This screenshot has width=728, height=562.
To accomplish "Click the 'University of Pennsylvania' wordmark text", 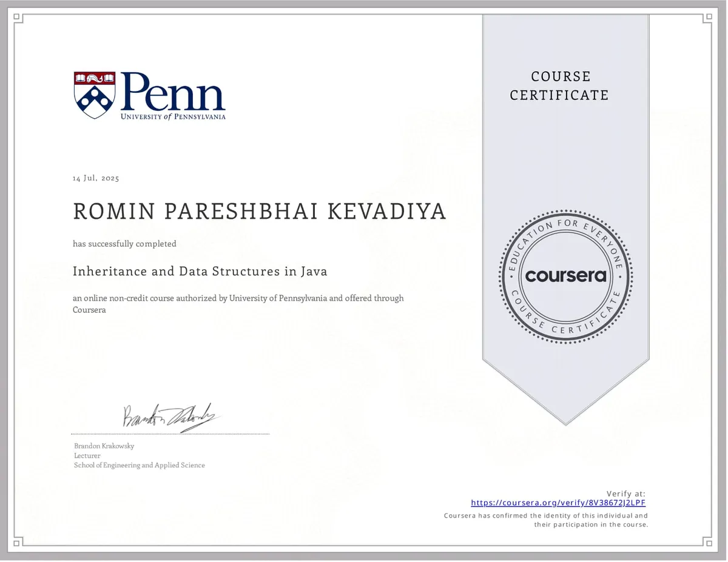I will coord(173,116).
